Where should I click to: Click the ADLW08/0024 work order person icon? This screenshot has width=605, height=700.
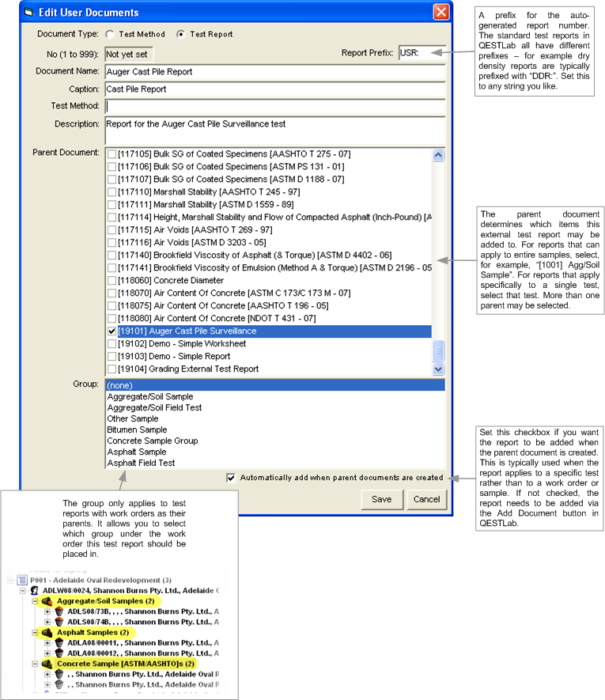(35, 591)
